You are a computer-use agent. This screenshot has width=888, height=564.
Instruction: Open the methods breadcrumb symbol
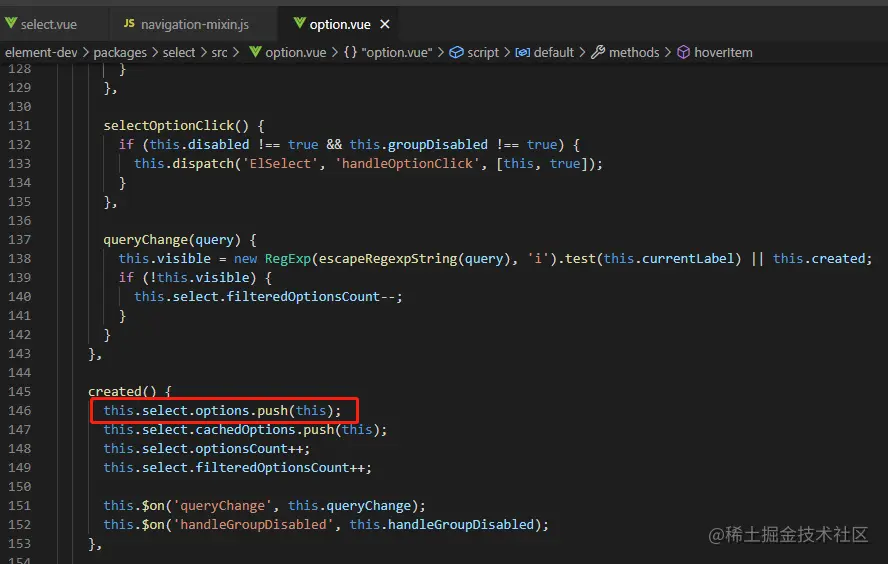tap(634, 53)
